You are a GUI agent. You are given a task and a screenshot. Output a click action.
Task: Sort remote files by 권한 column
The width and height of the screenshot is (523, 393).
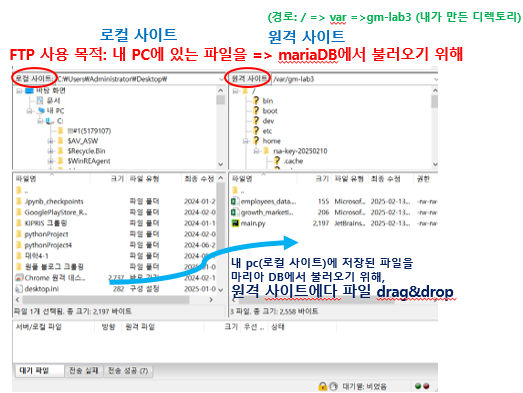[425, 179]
